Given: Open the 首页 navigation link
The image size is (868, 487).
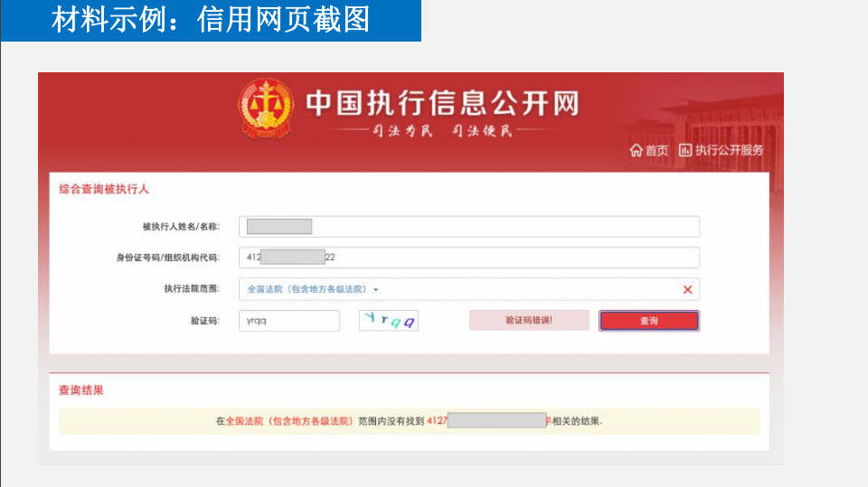Looking at the screenshot, I should [656, 151].
